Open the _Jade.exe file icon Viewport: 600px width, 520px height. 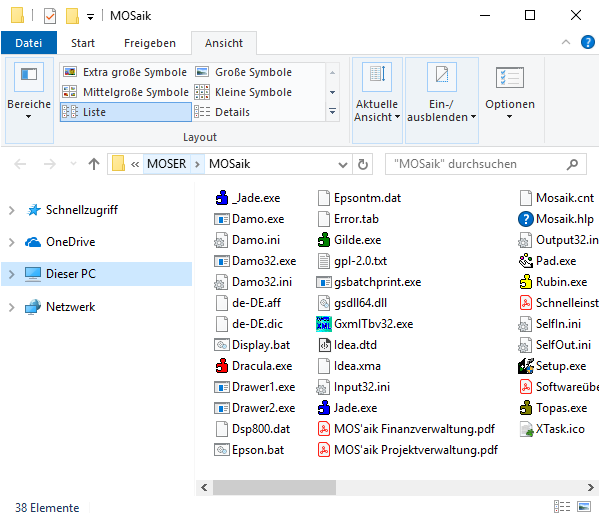click(x=223, y=198)
